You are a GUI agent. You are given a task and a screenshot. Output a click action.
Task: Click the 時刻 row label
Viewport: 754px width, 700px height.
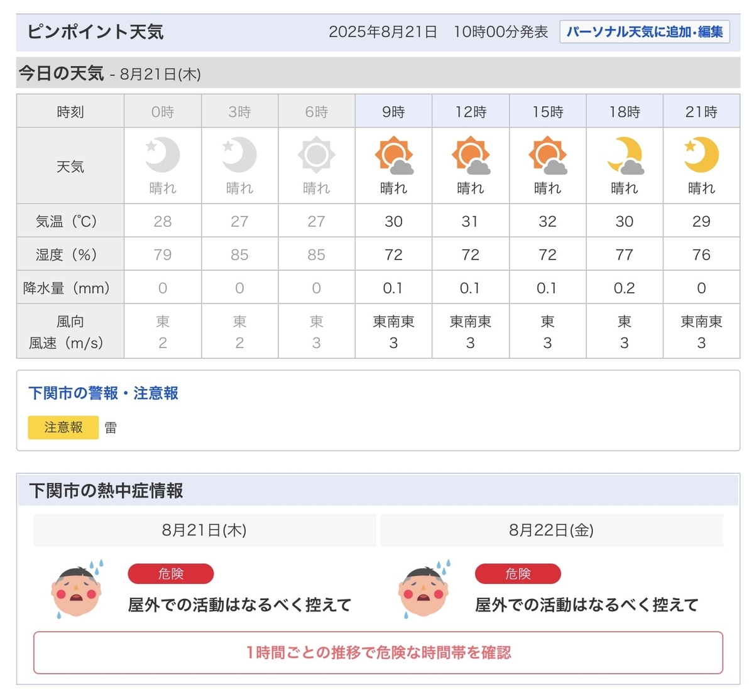(70, 112)
